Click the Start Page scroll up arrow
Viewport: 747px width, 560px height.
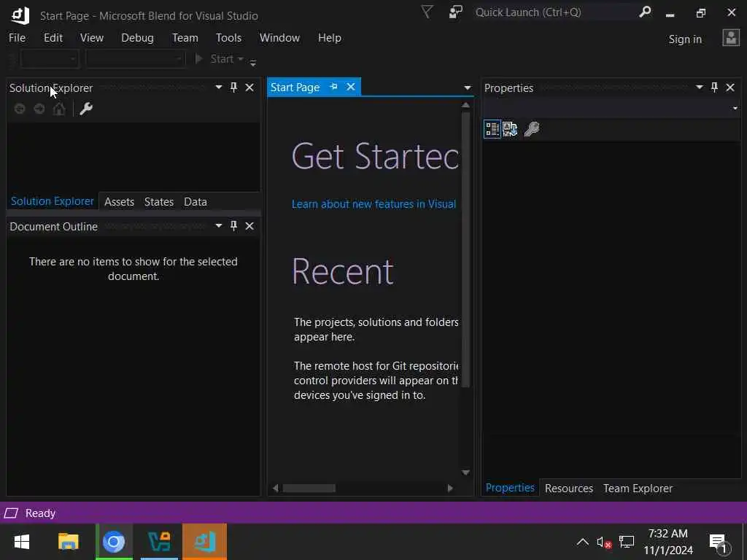(466, 105)
